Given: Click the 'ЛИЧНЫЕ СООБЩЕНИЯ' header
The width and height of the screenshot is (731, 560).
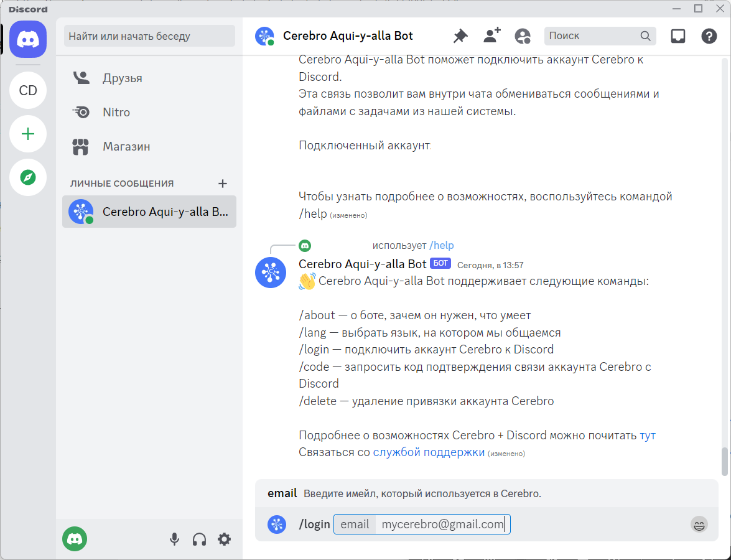Looking at the screenshot, I should click(x=122, y=184).
